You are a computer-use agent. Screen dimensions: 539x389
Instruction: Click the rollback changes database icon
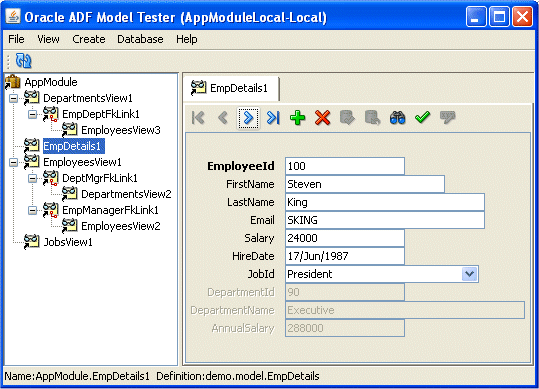point(372,118)
